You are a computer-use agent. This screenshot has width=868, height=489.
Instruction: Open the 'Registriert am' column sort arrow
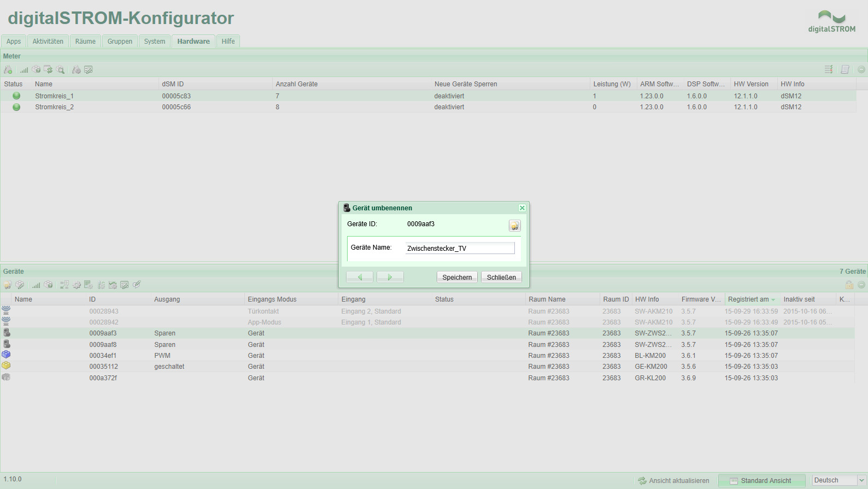coord(773,300)
